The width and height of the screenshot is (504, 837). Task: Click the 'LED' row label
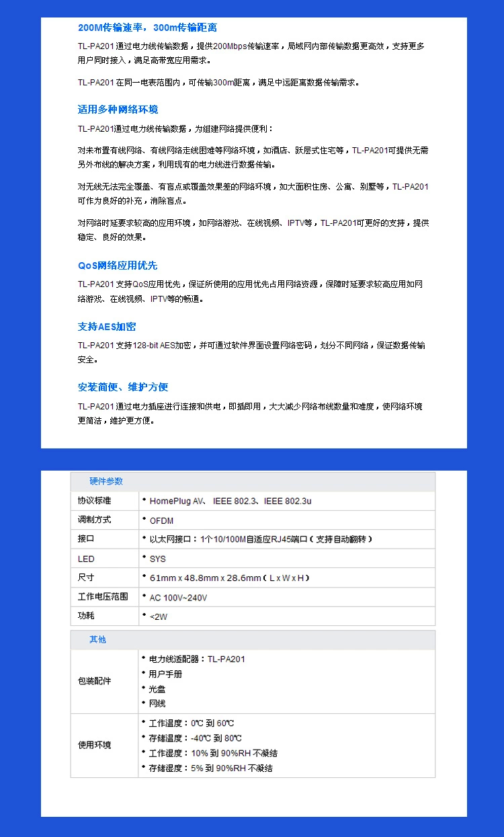pyautogui.click(x=86, y=559)
